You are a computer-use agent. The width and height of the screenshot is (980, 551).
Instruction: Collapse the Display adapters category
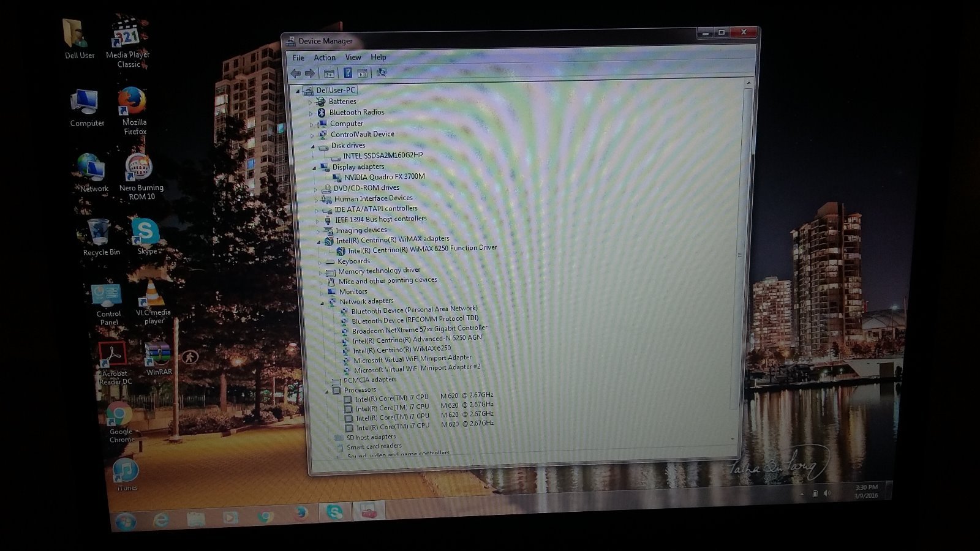click(314, 168)
